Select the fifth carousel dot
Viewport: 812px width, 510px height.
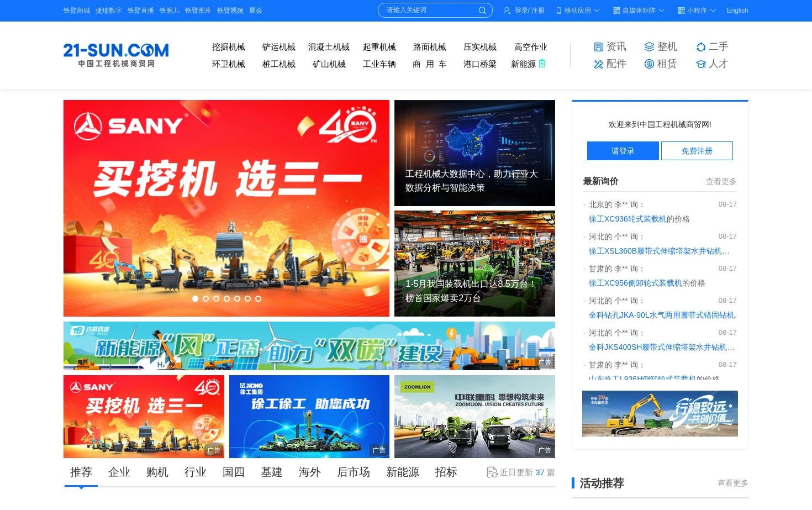pyautogui.click(x=237, y=298)
